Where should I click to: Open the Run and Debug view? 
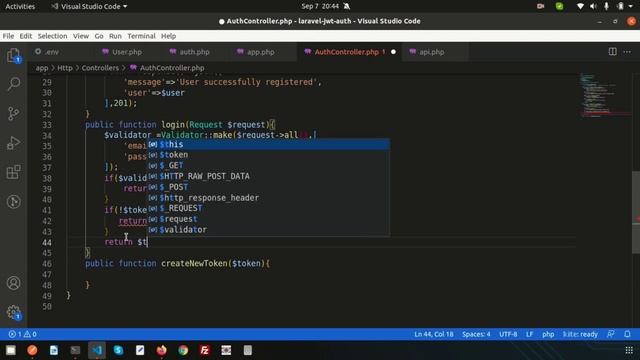(x=13, y=143)
